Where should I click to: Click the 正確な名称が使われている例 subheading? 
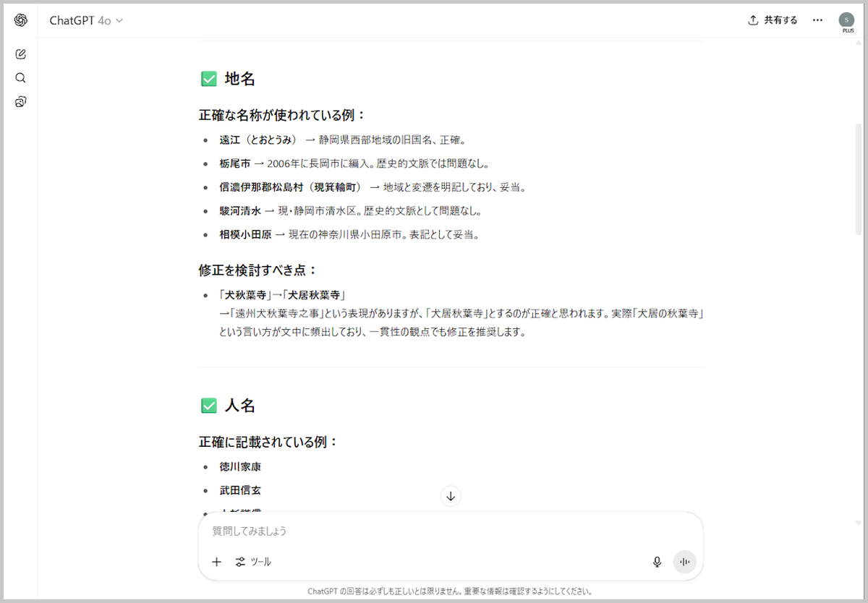click(282, 115)
